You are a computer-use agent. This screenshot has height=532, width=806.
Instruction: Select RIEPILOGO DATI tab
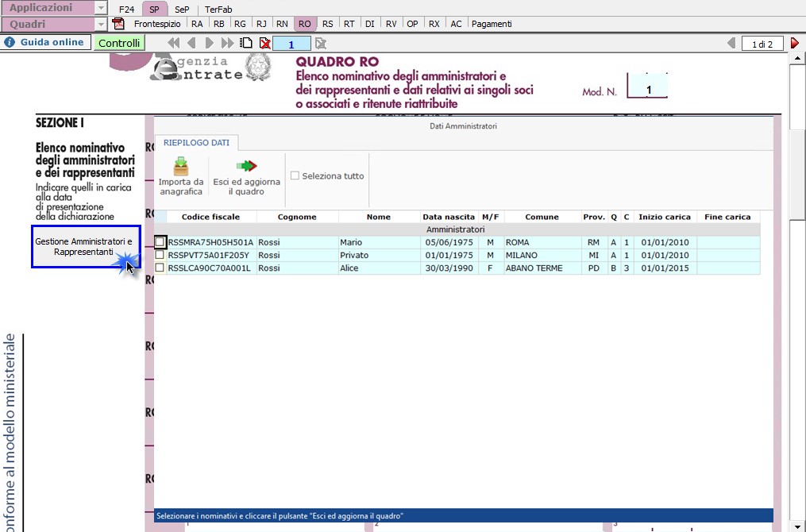coord(196,142)
